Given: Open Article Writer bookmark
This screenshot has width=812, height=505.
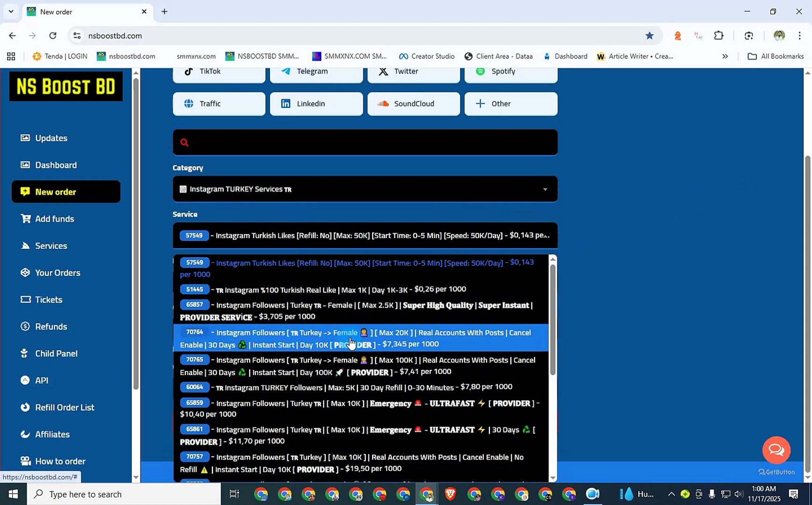Looking at the screenshot, I should pyautogui.click(x=635, y=57).
